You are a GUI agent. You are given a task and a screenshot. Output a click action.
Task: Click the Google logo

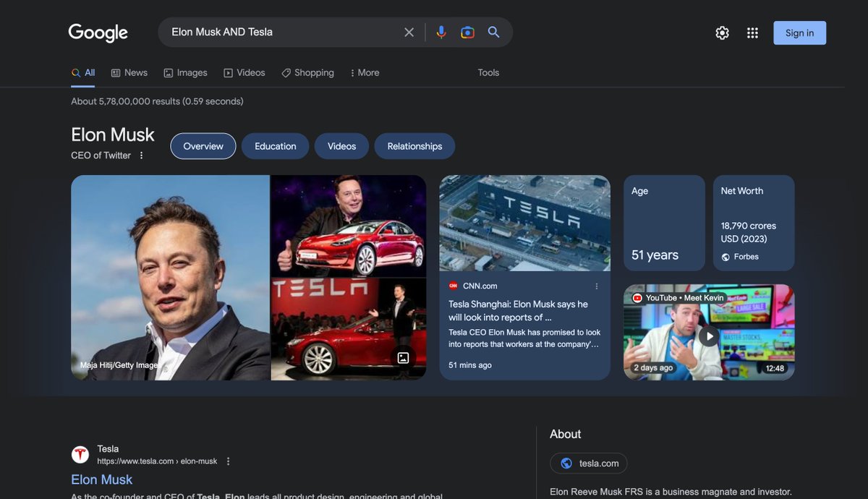pyautogui.click(x=98, y=33)
